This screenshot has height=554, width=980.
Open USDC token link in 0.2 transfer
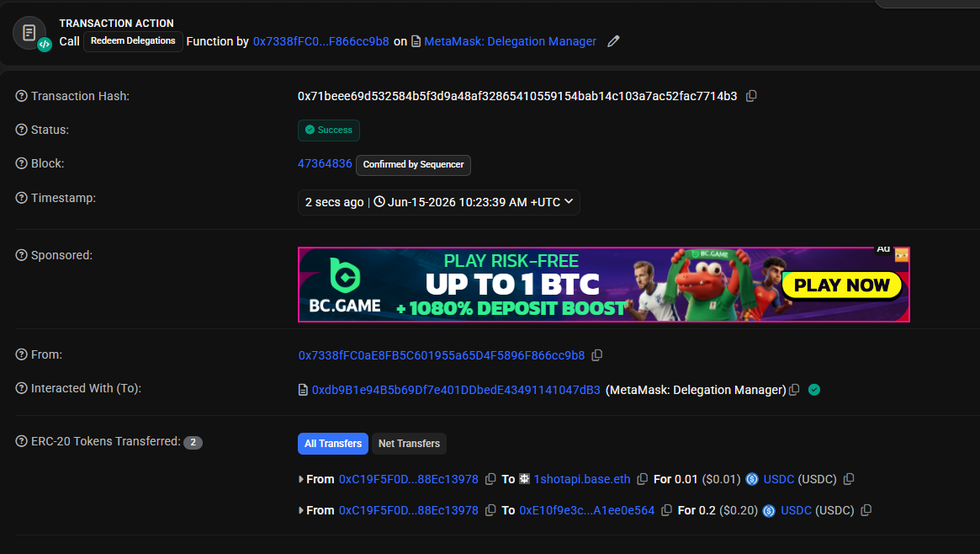tap(796, 510)
